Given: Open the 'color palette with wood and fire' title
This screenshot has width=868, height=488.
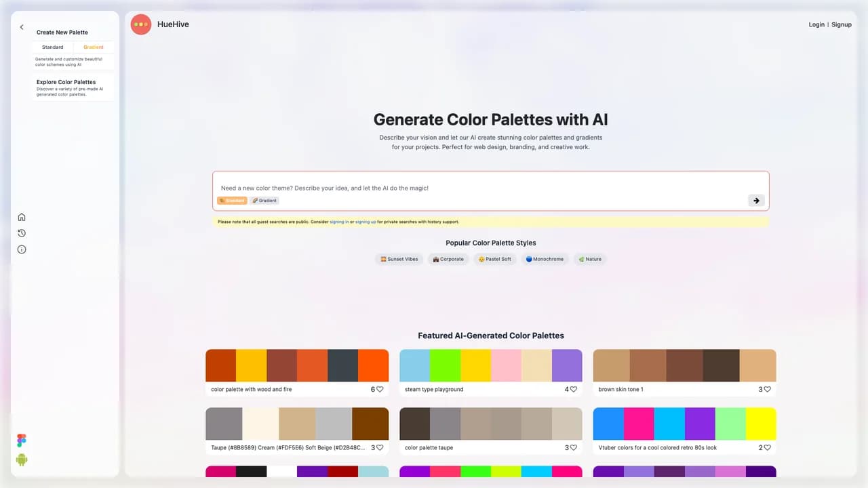Looking at the screenshot, I should point(252,390).
